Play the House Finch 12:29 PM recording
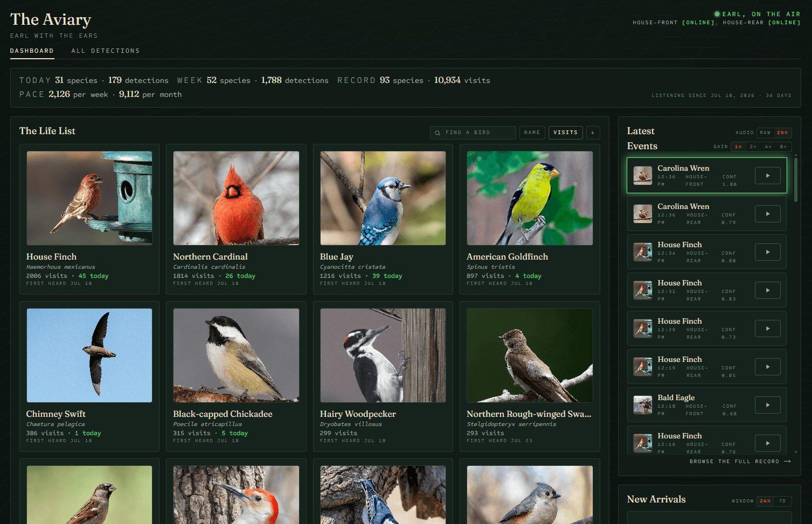Viewport: 812px width, 524px height. [x=767, y=329]
